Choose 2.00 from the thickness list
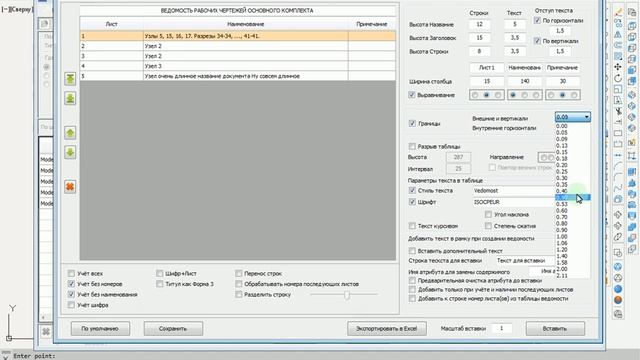Viewport: 640px width, 360px height. click(x=573, y=269)
